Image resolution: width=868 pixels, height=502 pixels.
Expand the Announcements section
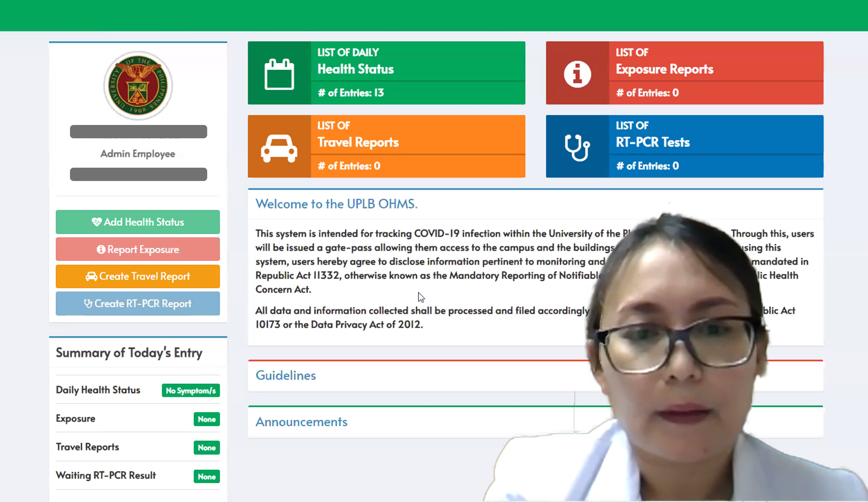[x=301, y=422]
